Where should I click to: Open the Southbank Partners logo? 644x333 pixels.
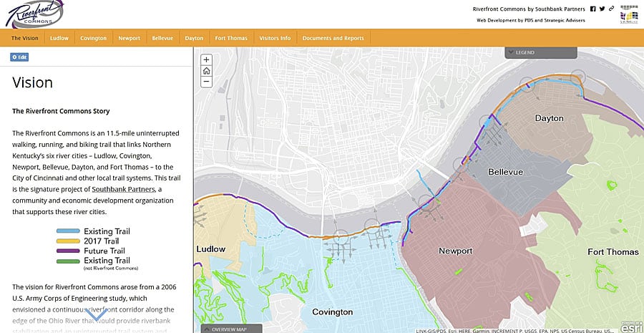click(629, 14)
